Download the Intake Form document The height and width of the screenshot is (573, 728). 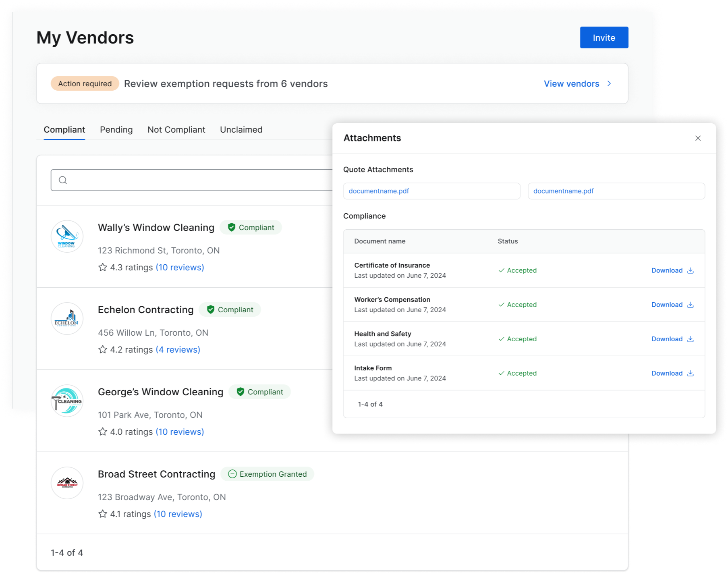click(x=672, y=373)
